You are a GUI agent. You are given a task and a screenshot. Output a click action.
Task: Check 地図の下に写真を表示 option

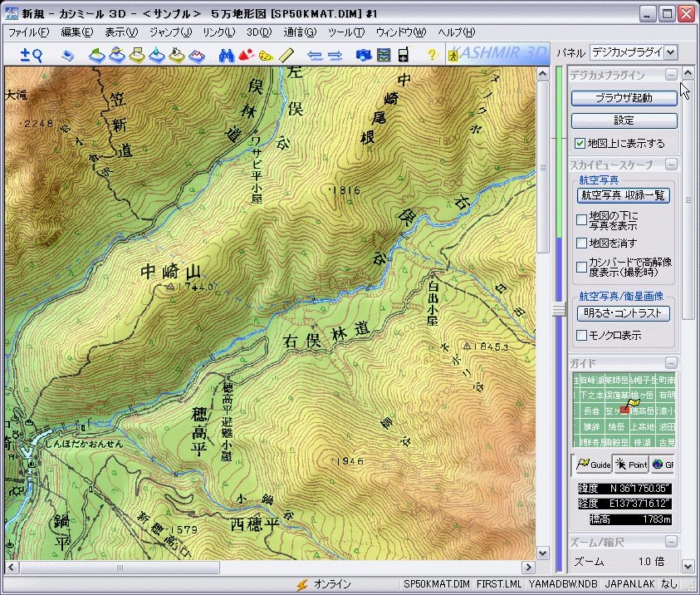(x=581, y=219)
